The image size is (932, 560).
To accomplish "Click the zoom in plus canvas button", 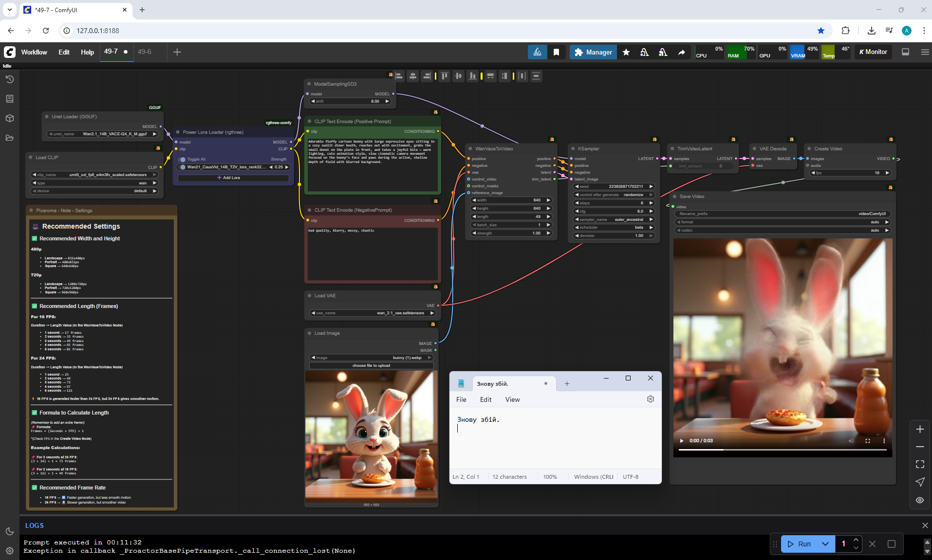I will click(x=920, y=429).
